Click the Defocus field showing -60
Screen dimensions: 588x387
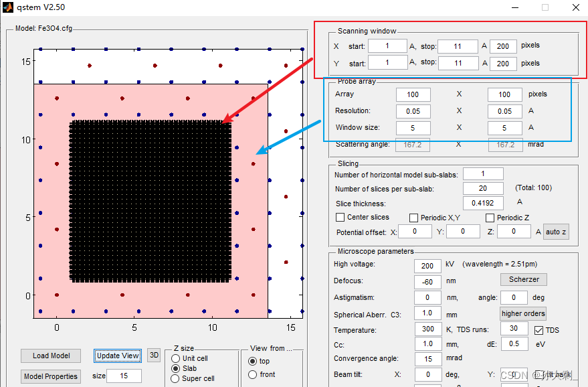click(x=427, y=282)
